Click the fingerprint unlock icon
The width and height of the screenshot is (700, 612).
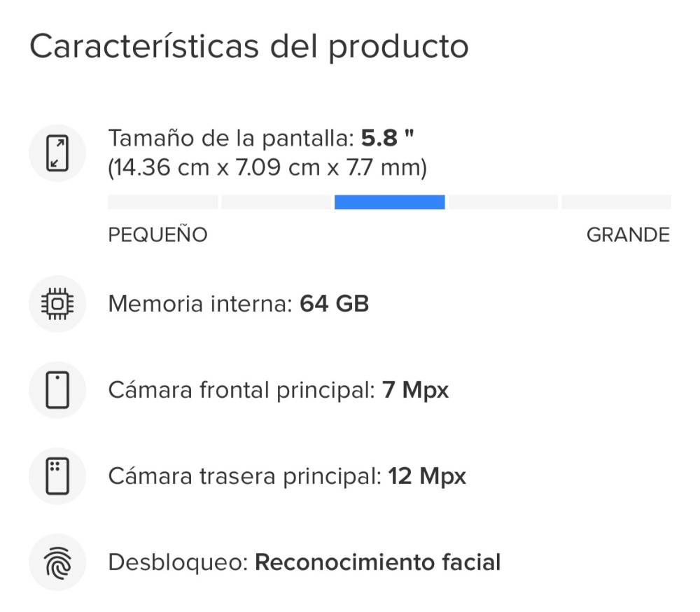tap(57, 562)
